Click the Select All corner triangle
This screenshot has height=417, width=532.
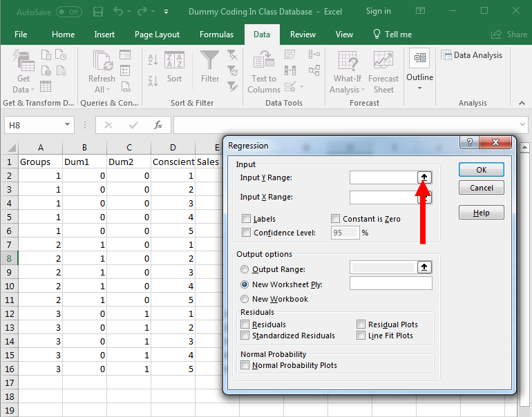pyautogui.click(x=12, y=148)
